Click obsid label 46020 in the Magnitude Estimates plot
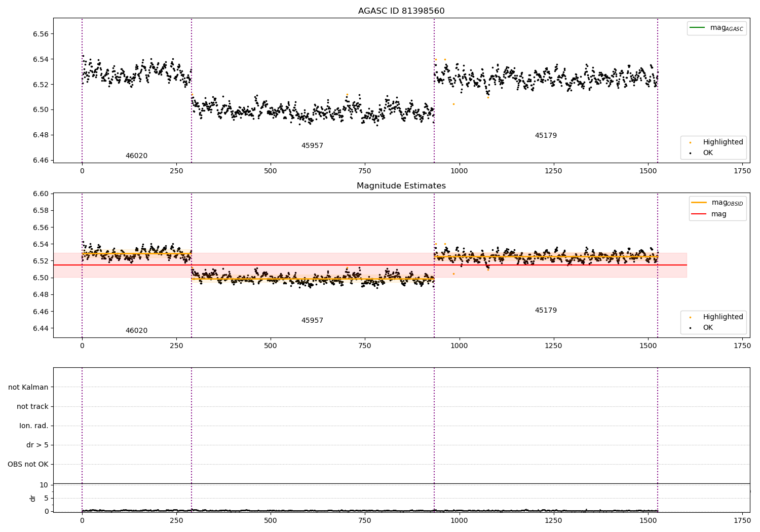760x532 pixels. tap(137, 331)
